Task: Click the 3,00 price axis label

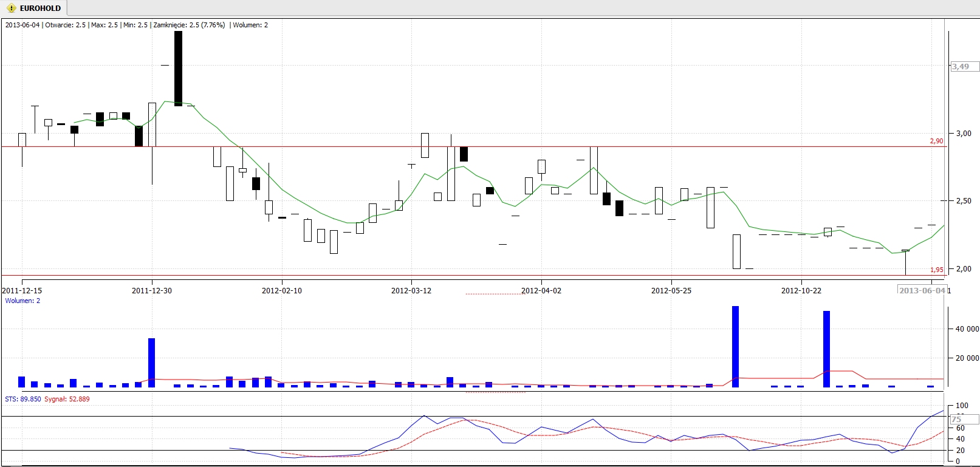Action: point(964,133)
